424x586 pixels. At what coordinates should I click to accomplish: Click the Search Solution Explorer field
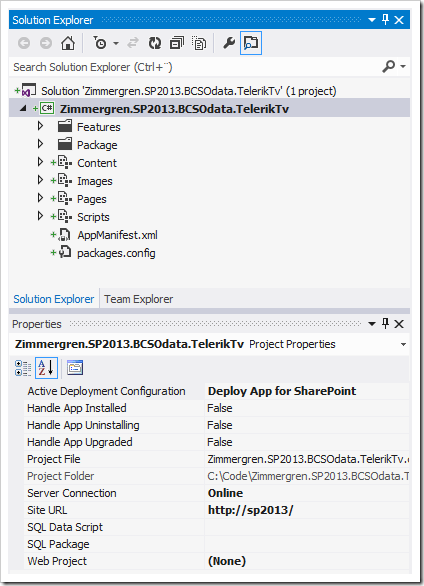(x=194, y=67)
